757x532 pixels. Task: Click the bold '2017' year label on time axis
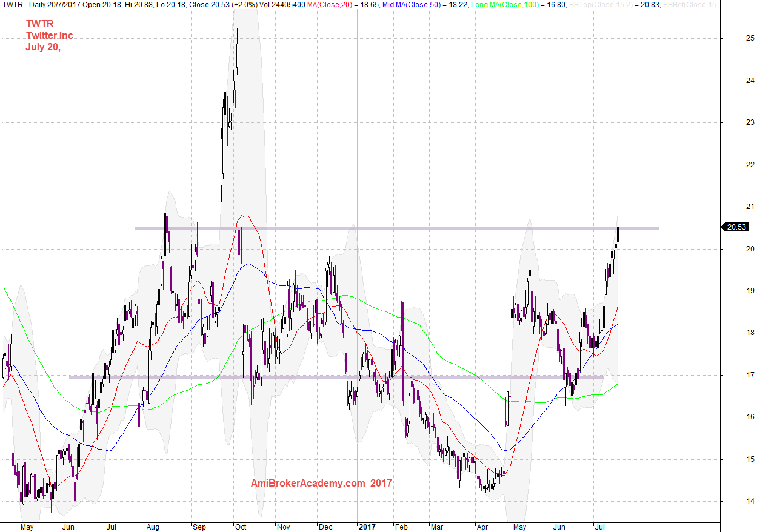(366, 527)
